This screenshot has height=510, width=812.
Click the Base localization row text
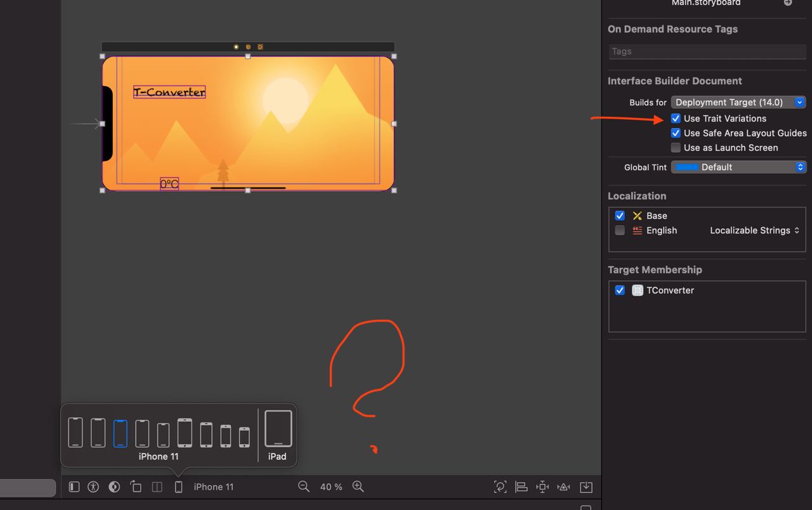657,216
